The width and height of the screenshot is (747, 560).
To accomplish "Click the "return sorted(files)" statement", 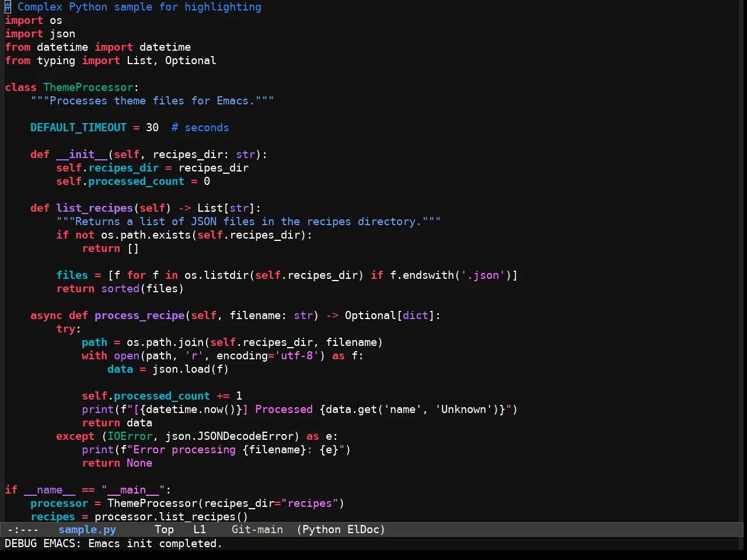I will (x=120, y=289).
